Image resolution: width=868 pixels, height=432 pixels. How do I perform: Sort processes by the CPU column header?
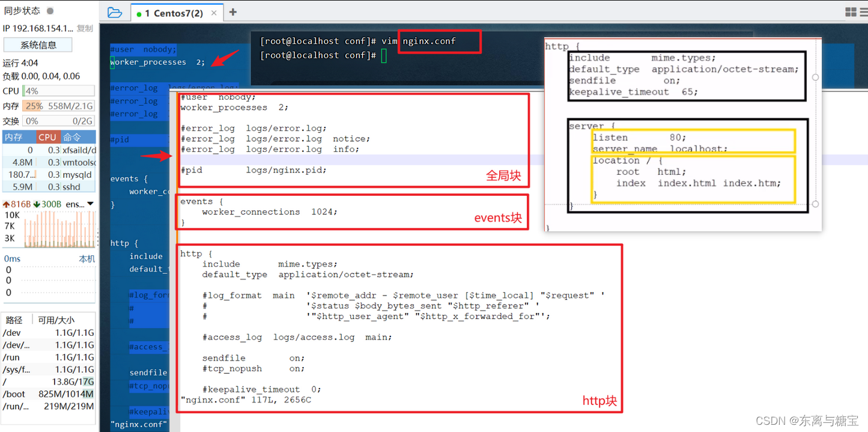(x=47, y=137)
